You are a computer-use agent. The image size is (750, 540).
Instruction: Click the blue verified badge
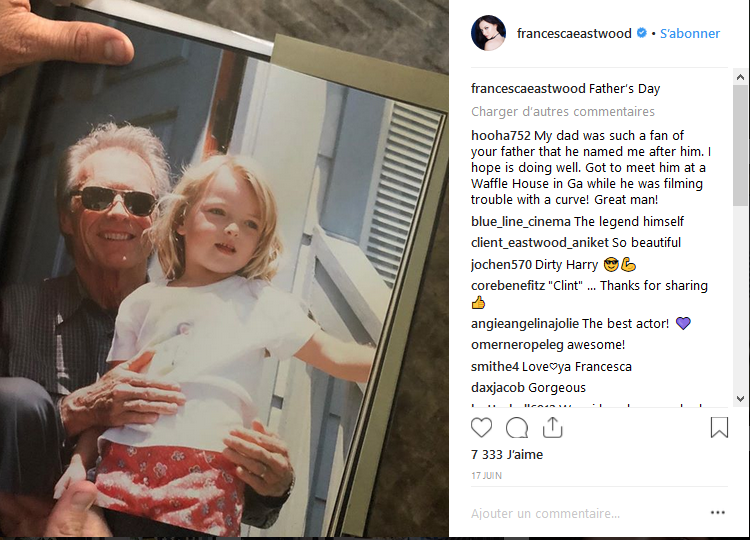click(641, 33)
